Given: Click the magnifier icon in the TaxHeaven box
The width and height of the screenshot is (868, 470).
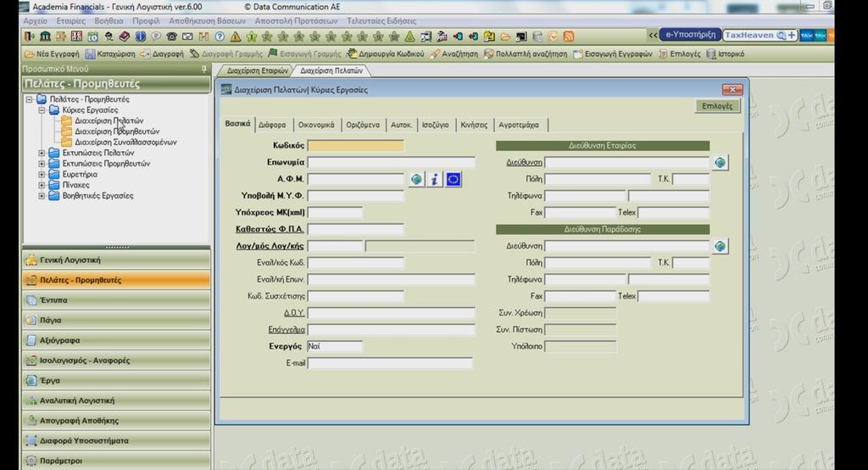Looking at the screenshot, I should (781, 35).
